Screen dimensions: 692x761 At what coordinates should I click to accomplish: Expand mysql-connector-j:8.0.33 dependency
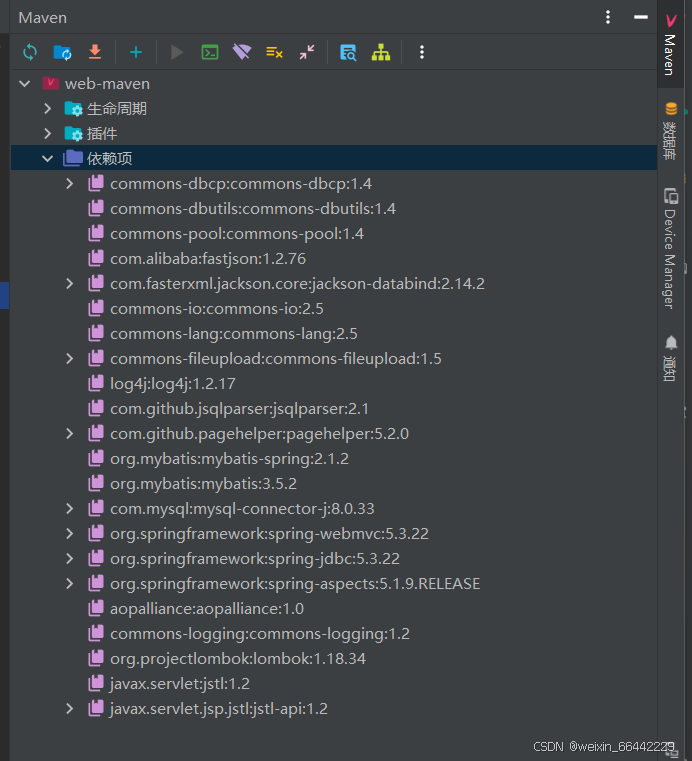[x=69, y=509]
